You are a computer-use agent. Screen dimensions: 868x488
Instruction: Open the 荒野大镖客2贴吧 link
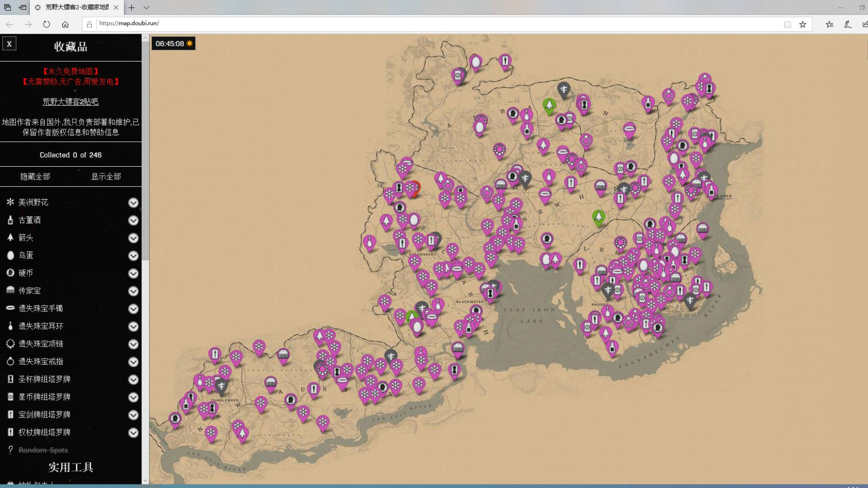point(71,102)
